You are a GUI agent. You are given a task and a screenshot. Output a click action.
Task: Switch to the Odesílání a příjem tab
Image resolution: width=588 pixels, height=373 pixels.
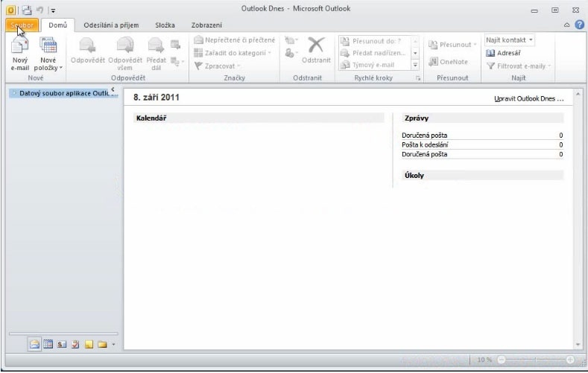click(111, 25)
